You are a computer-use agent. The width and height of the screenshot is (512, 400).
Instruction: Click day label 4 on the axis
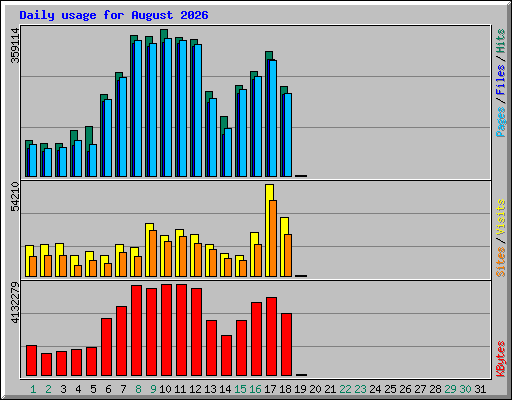pos(78,389)
